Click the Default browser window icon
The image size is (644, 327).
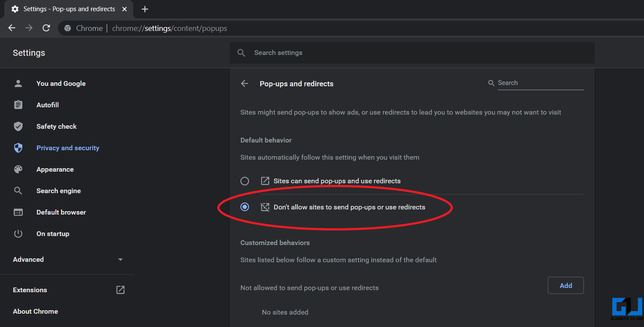tap(18, 212)
